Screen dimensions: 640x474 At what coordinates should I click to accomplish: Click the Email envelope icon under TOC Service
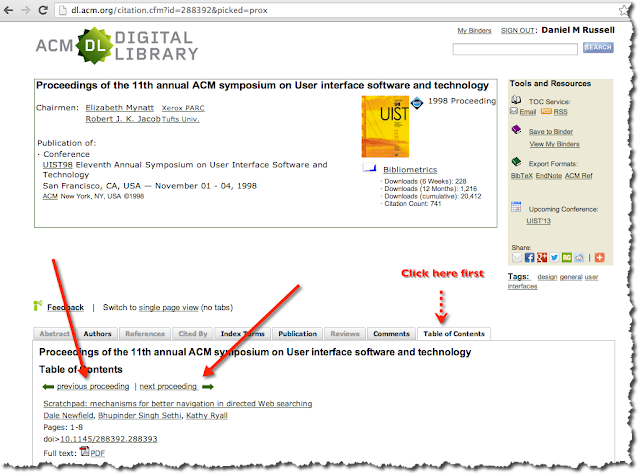click(514, 111)
